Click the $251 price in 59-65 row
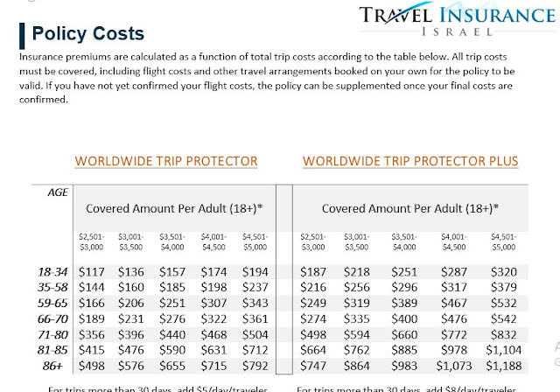This screenshot has width=560, height=392. tap(172, 303)
